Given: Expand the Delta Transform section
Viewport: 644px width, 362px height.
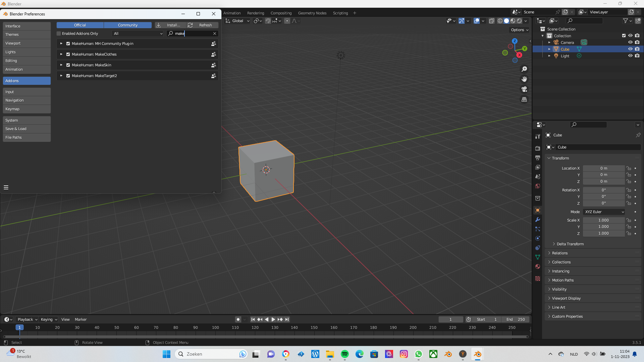Looking at the screenshot, I should (570, 244).
